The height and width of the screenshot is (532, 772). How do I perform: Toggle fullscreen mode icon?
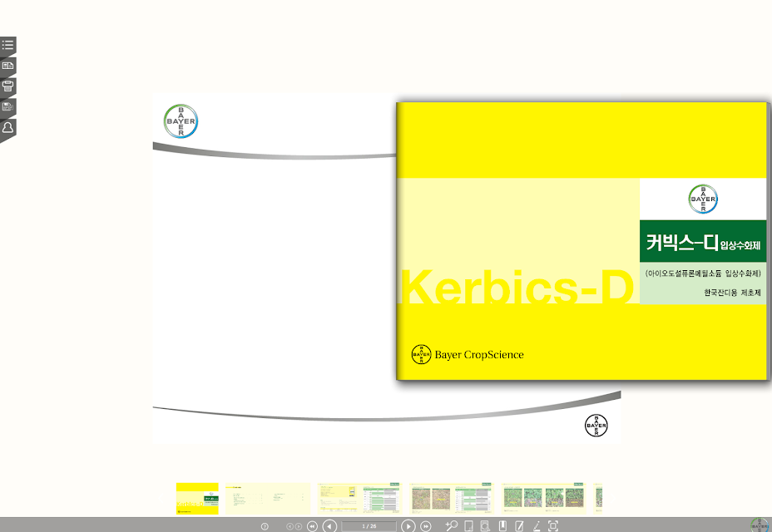(x=553, y=526)
